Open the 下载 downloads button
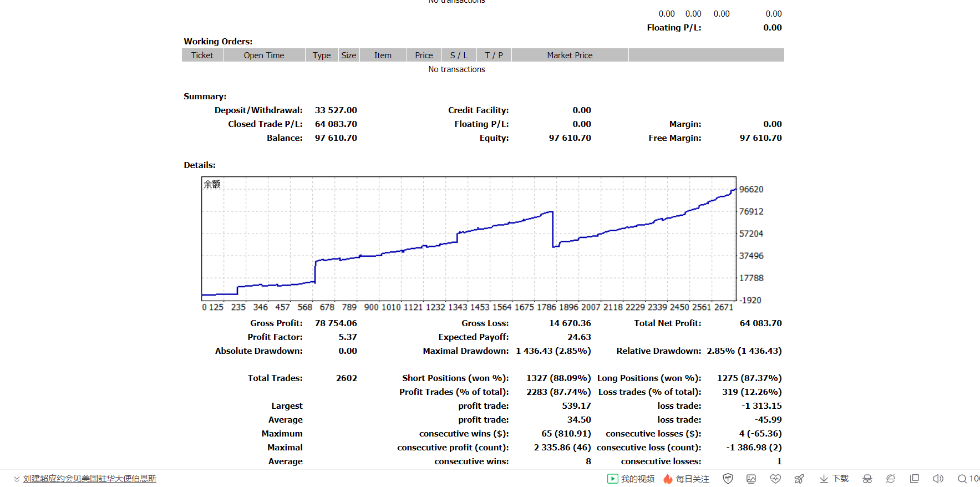Viewport: 980px width, 487px height. click(834, 479)
